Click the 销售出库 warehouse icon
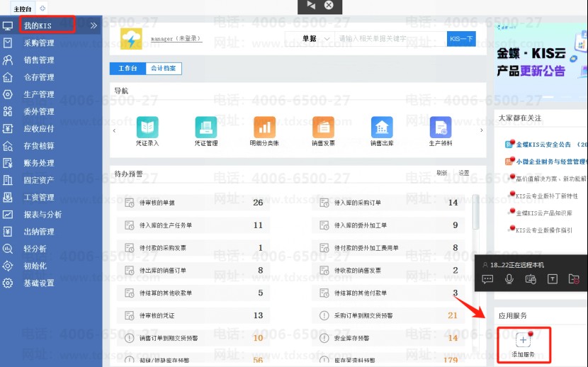The height and width of the screenshot is (367, 588). [383, 128]
